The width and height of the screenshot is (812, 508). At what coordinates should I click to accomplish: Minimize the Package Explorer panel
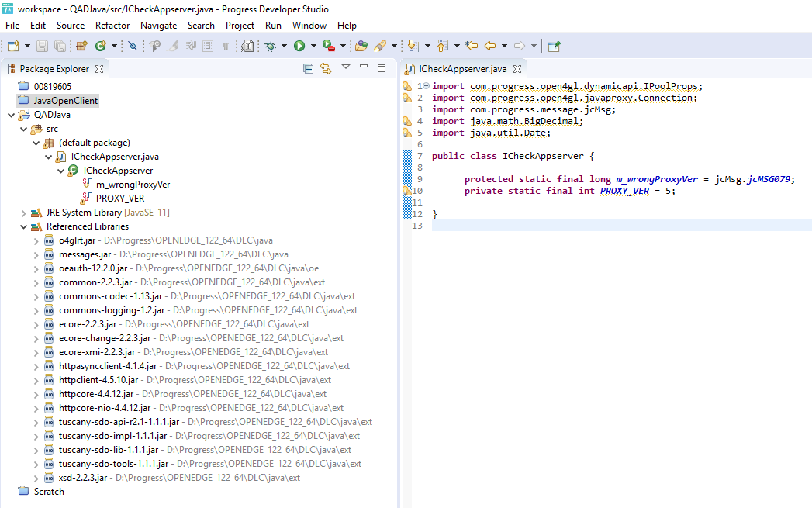[364, 67]
